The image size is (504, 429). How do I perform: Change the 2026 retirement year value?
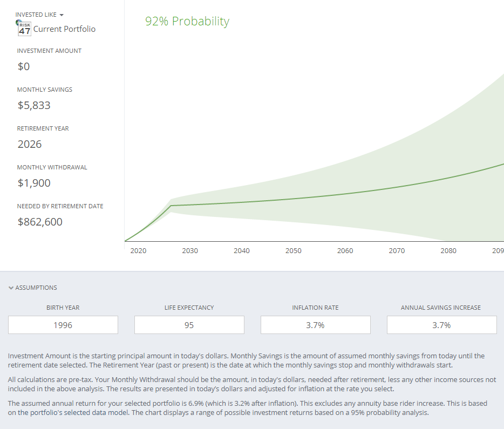(x=30, y=144)
